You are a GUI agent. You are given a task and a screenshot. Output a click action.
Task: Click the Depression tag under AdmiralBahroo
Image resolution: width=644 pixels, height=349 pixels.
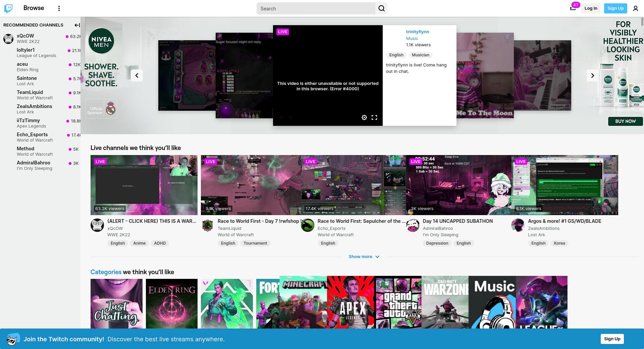click(437, 243)
